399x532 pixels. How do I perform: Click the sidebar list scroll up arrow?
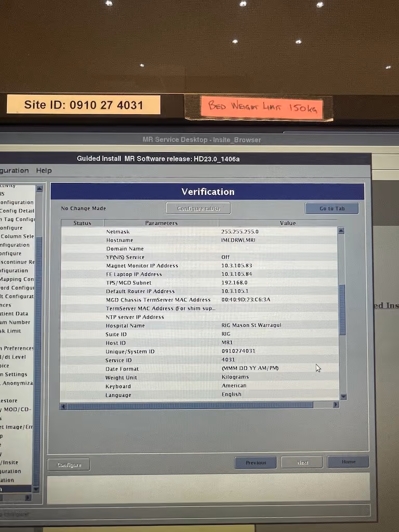39,189
